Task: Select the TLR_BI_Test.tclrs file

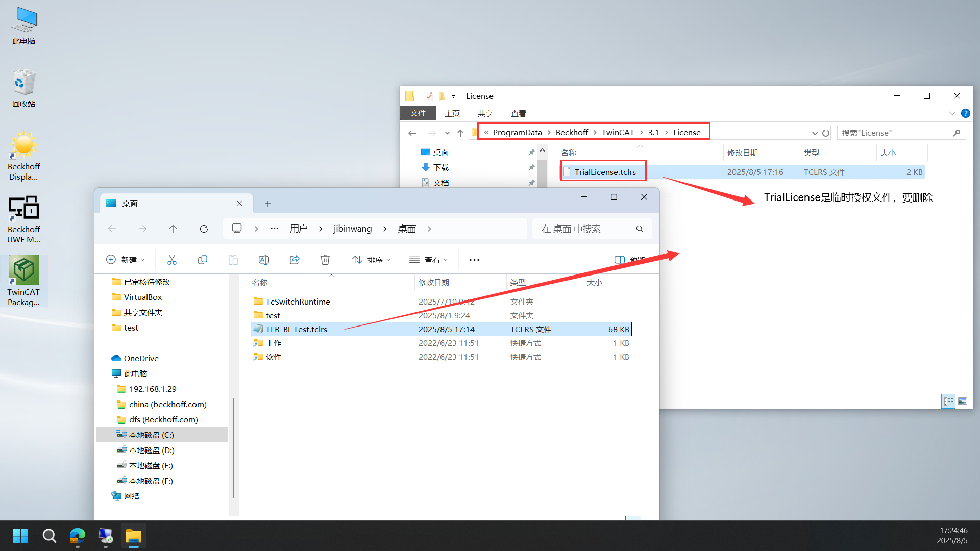Action: (x=441, y=329)
